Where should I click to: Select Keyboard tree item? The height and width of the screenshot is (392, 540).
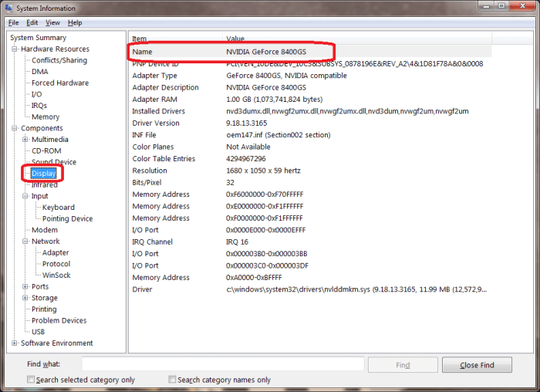coord(58,208)
